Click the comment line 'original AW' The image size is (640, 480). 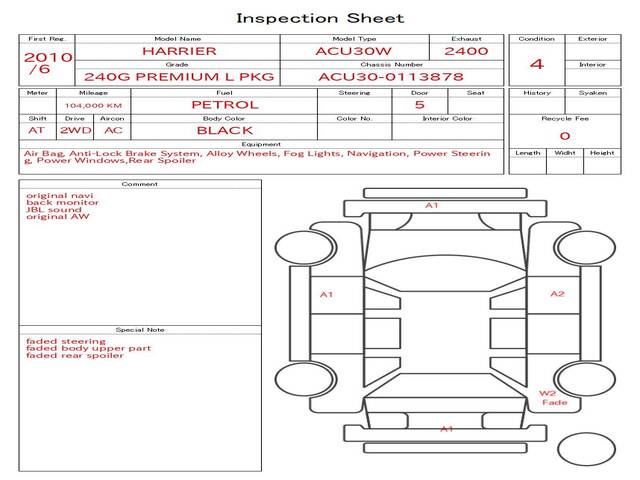click(x=58, y=217)
